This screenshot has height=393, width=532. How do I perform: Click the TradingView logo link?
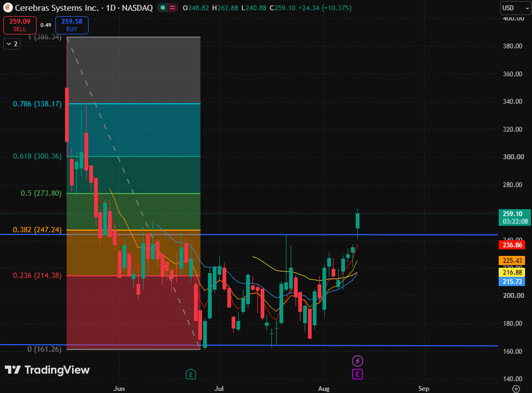(47, 369)
